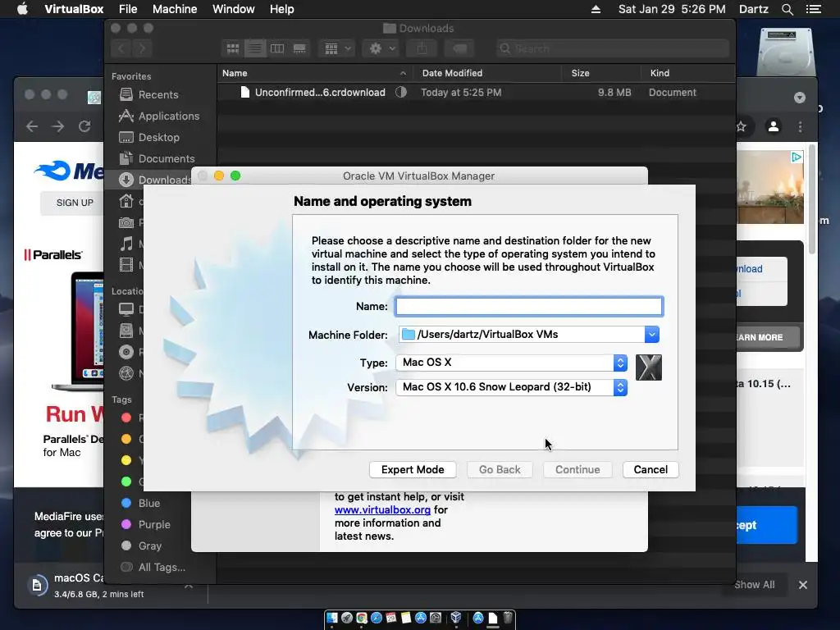
Task: Open Chrome three-dot menu
Action: click(801, 127)
